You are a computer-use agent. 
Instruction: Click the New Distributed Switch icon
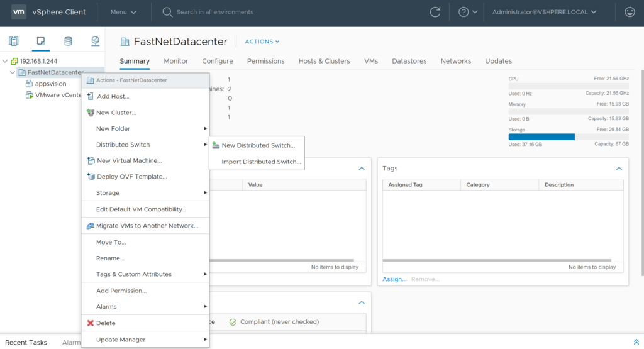pos(216,145)
